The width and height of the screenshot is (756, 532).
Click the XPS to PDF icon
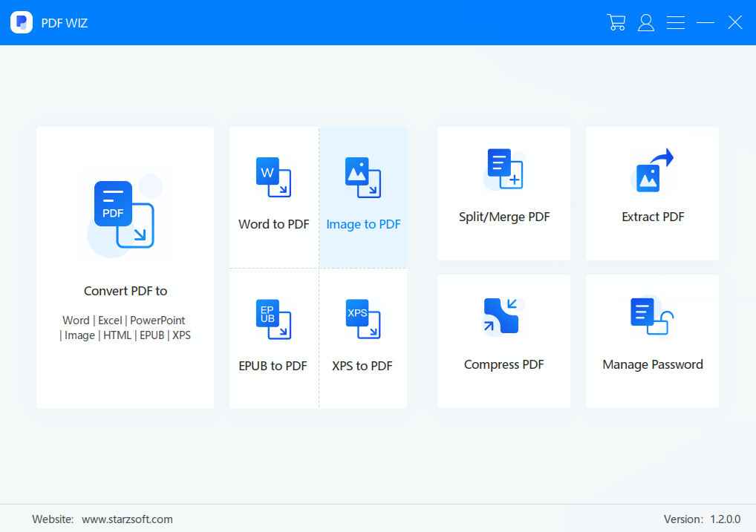click(363, 319)
